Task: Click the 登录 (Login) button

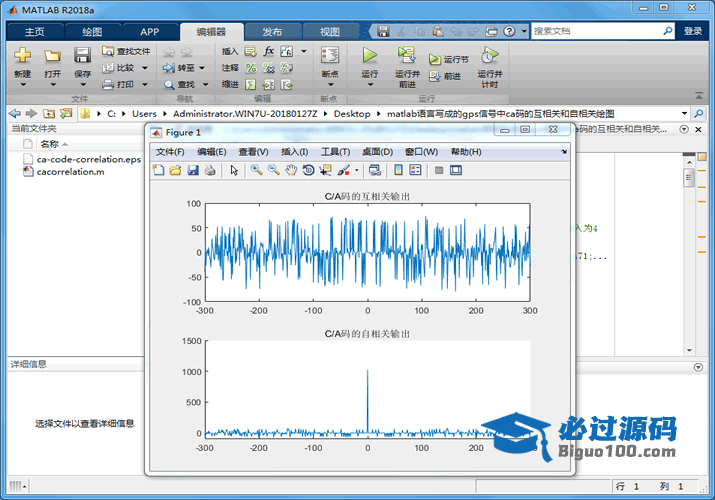Action: 693,31
